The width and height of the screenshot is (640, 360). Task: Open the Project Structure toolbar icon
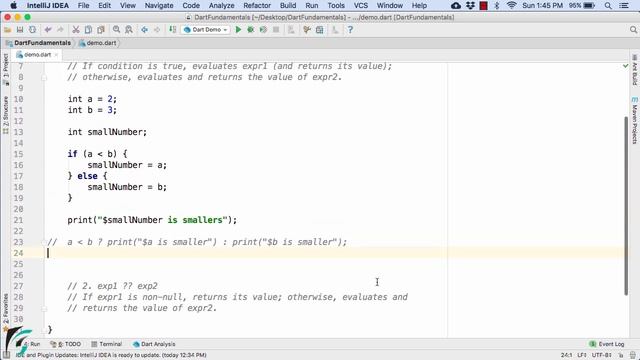click(x=320, y=30)
